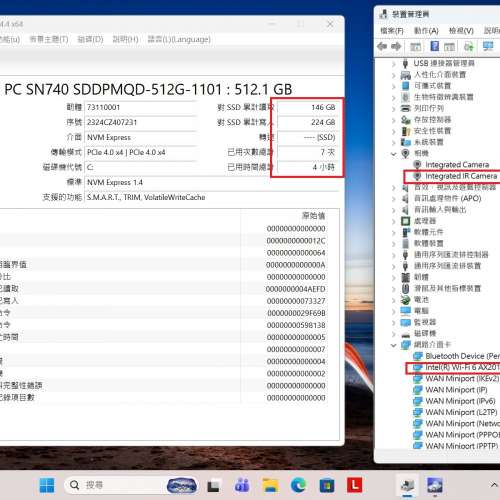Open the 動作(A) menu in Device Manager
The image size is (500, 500).
tap(426, 31)
